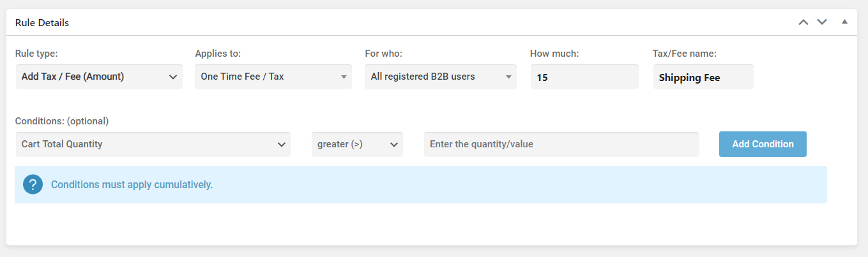
Task: Click the Rule type: label
Action: [x=36, y=54]
